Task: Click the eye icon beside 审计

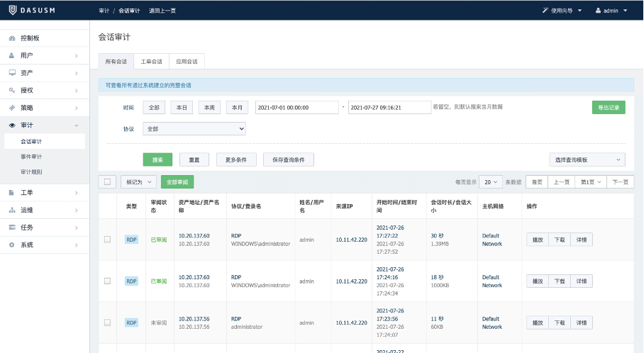Action: click(x=12, y=125)
